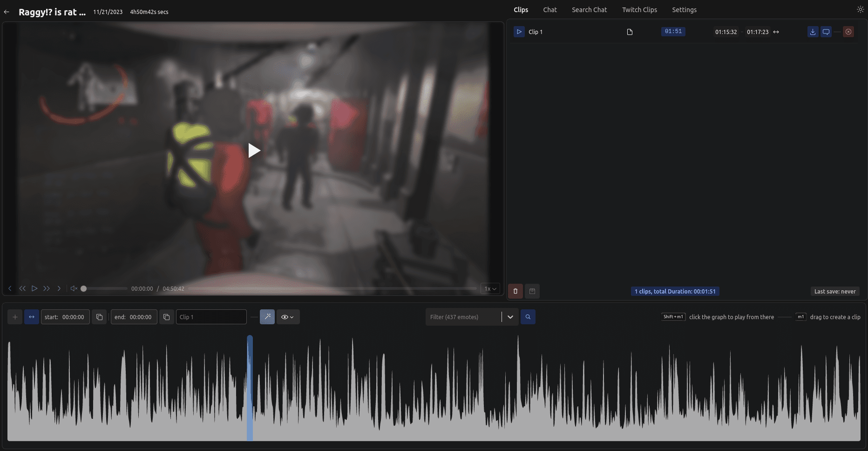The image size is (868, 451).
Task: Play Clip 1 from the clips list
Action: (519, 32)
